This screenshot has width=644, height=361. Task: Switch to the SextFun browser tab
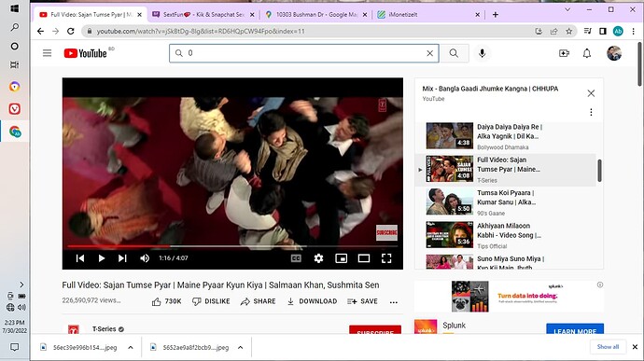[x=203, y=14]
